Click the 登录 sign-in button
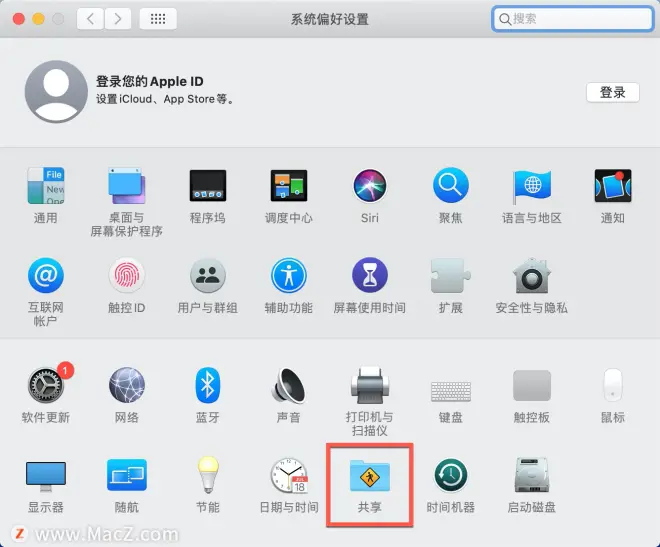Image resolution: width=660 pixels, height=547 pixels. tap(612, 93)
